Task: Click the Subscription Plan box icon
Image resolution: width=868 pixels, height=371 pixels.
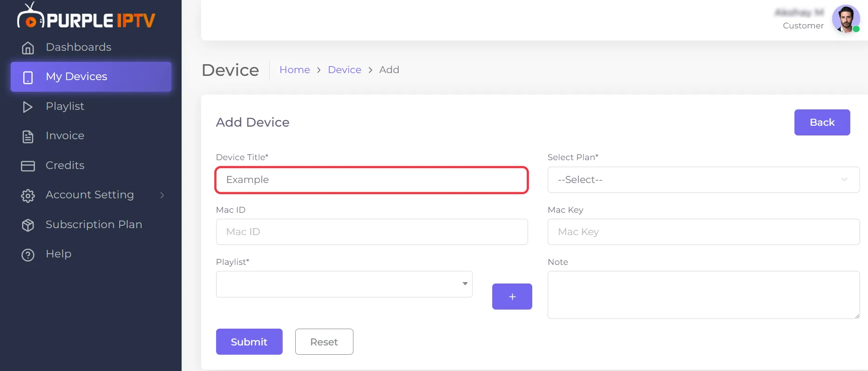Action: [28, 225]
